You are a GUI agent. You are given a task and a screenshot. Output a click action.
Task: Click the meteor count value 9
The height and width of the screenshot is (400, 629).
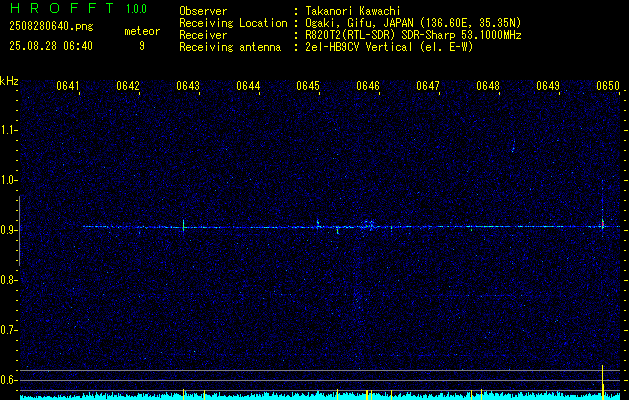pyautogui.click(x=142, y=46)
